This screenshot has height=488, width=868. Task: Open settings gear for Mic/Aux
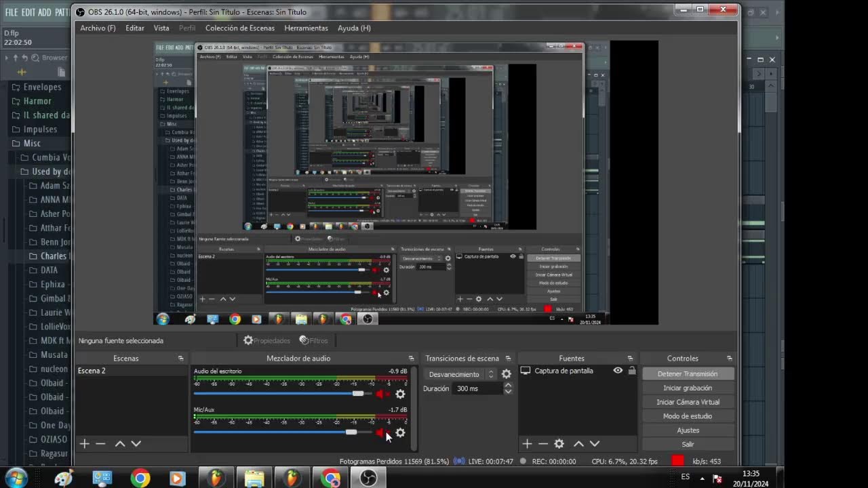(400, 432)
